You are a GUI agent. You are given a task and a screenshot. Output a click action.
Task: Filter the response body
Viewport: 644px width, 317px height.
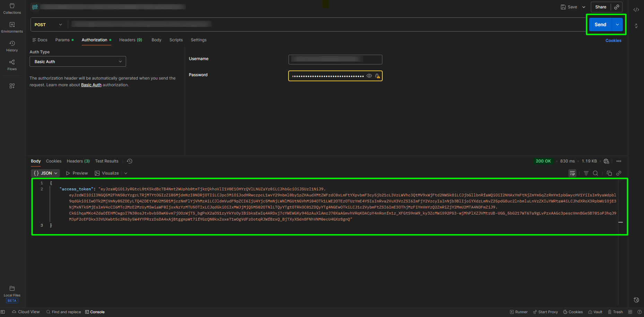[586, 173]
